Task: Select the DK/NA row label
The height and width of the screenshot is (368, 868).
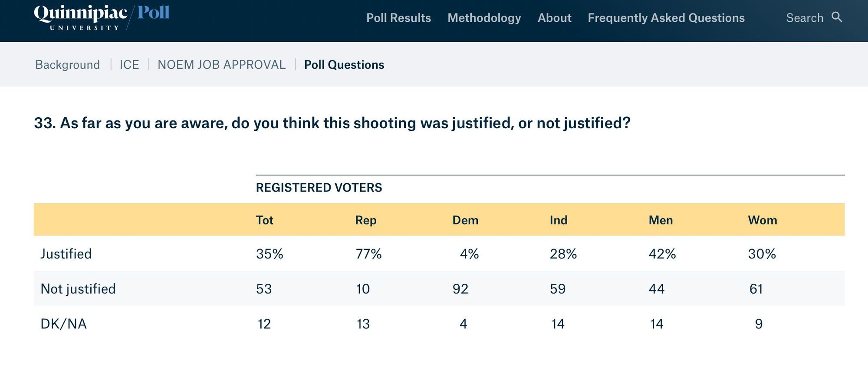Action: coord(64,324)
